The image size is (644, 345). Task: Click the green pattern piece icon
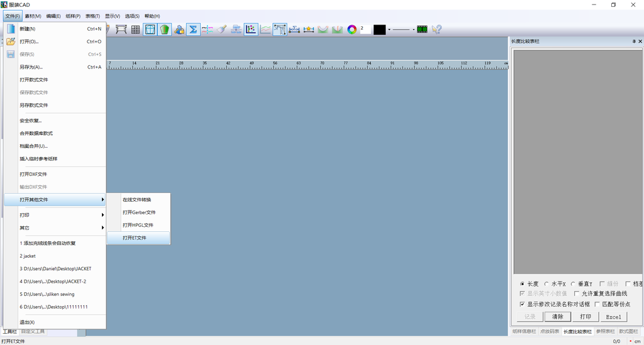[165, 29]
